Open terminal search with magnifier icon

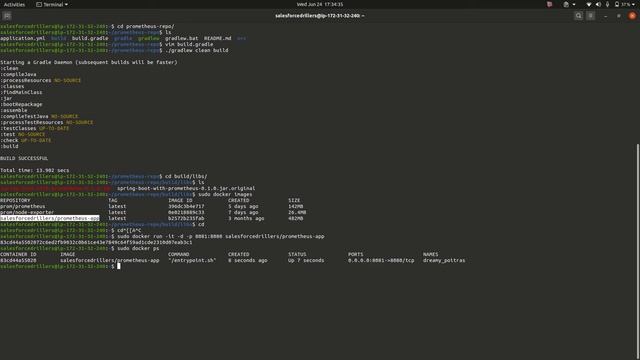(578, 16)
